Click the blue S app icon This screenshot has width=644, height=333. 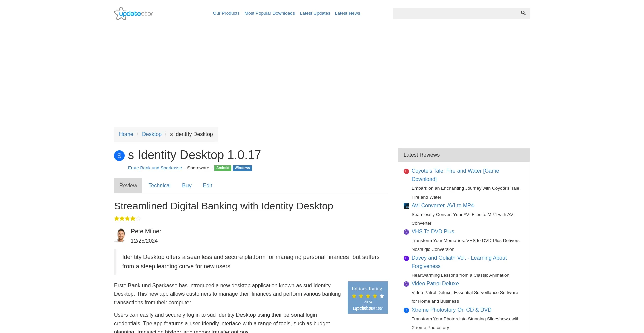pyautogui.click(x=119, y=156)
